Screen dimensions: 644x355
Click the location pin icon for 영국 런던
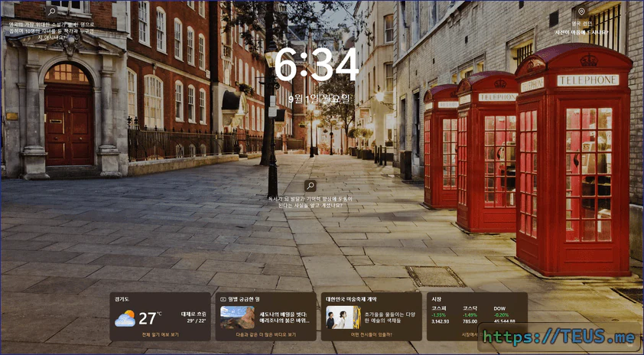581,11
